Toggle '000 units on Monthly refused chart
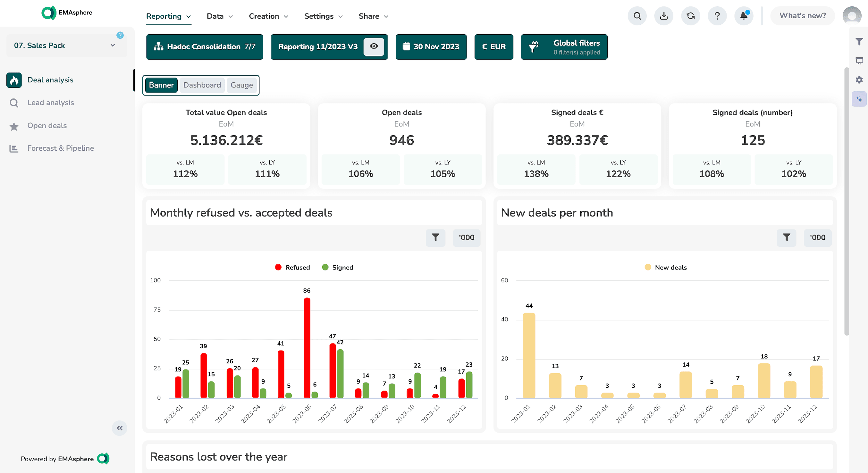This screenshot has height=473, width=868. [466, 238]
